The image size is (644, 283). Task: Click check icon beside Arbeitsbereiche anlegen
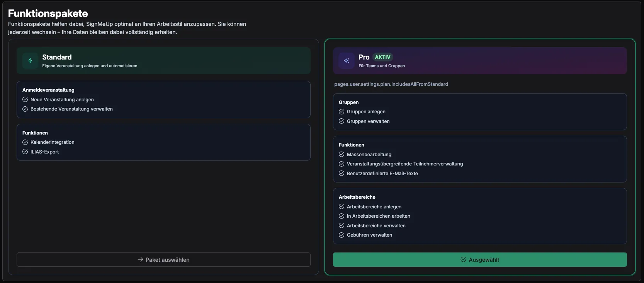click(x=342, y=206)
